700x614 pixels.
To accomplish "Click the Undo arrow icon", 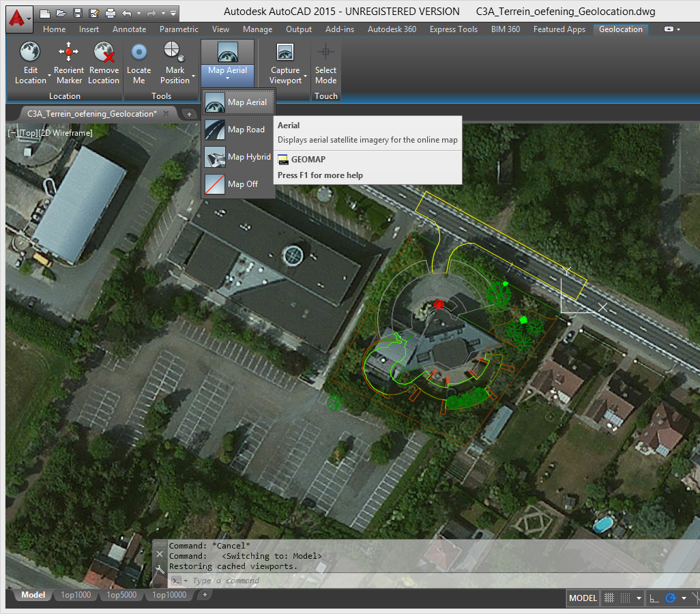I will [127, 14].
